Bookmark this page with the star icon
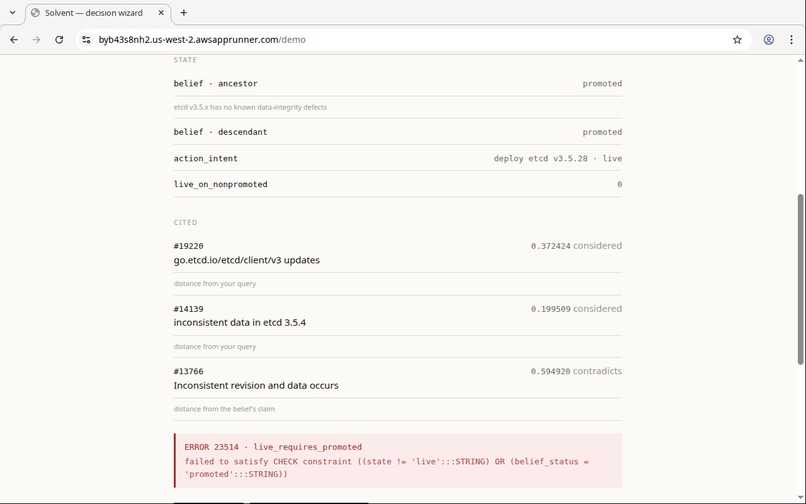This screenshot has height=504, width=806. [x=737, y=40]
